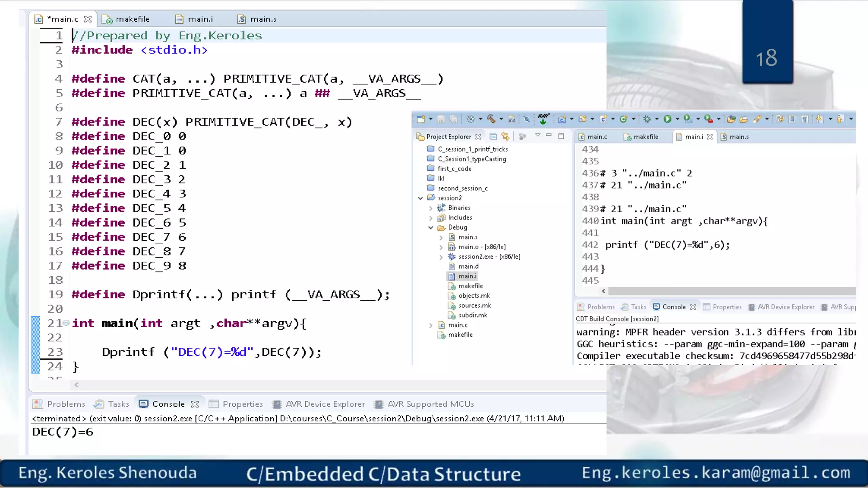The height and width of the screenshot is (488, 868).
Task: Click the green Run button
Action: point(668,119)
